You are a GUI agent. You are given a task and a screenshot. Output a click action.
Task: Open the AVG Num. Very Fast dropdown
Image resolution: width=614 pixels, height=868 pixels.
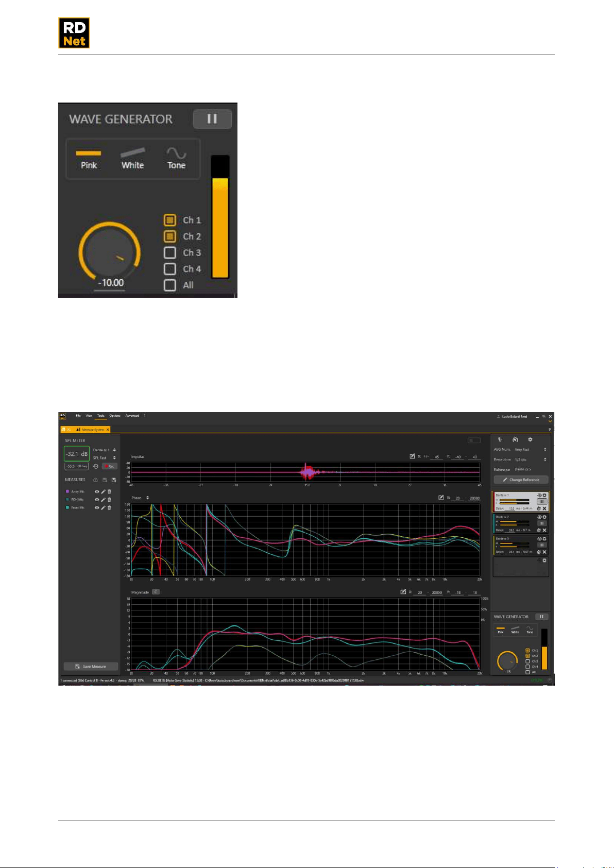531,450
